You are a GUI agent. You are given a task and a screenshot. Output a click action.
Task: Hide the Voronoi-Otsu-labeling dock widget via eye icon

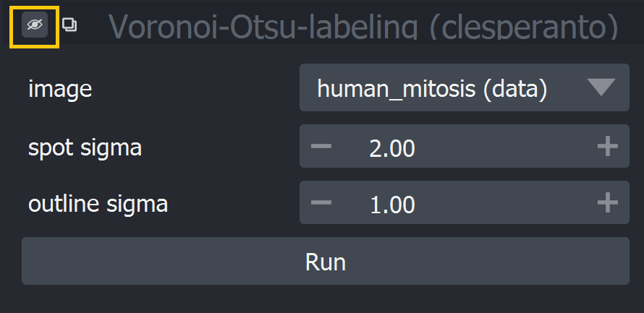point(35,25)
